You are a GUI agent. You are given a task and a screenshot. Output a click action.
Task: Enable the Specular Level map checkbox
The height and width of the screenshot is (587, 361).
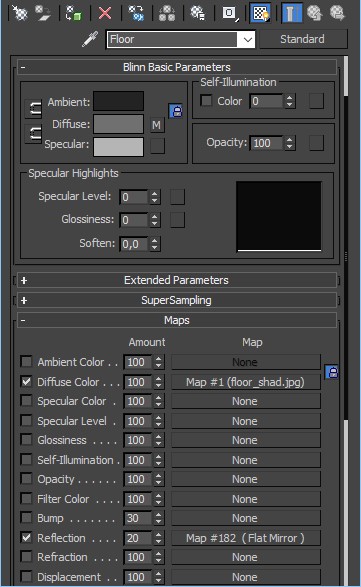coord(26,420)
